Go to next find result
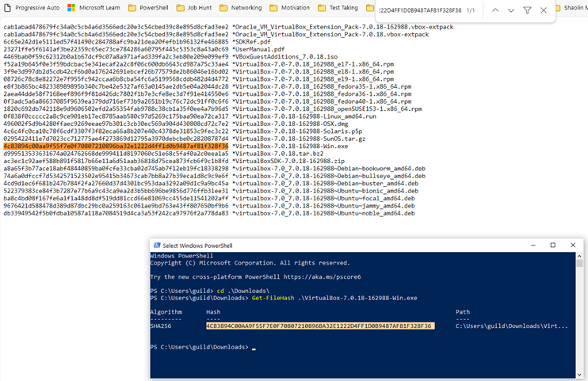This screenshot has width=588, height=381. tap(511, 10)
